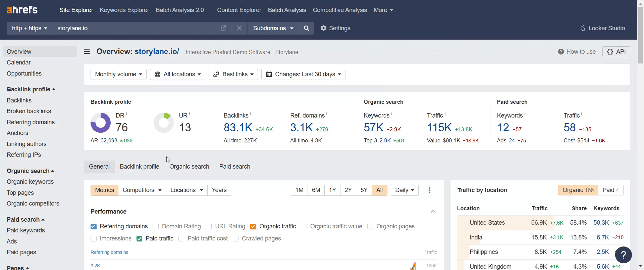Open Broken backlinks in sidebar
This screenshot has height=270, width=644.
29,111
